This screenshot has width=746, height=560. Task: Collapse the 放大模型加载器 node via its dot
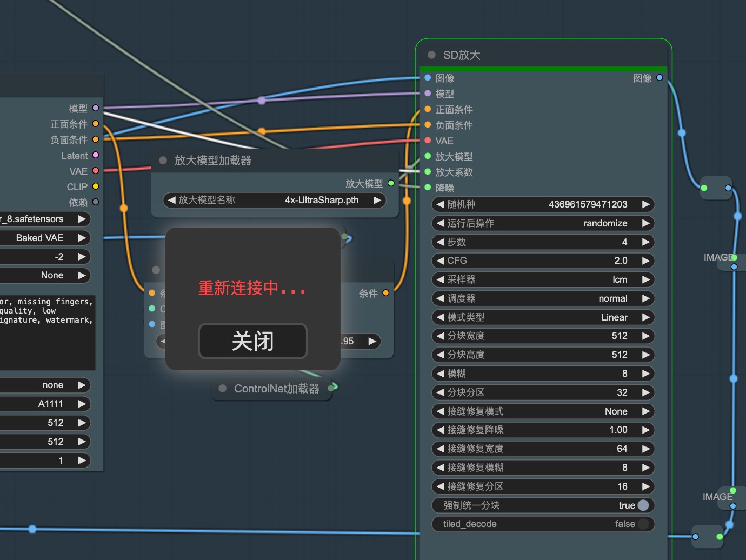163,161
